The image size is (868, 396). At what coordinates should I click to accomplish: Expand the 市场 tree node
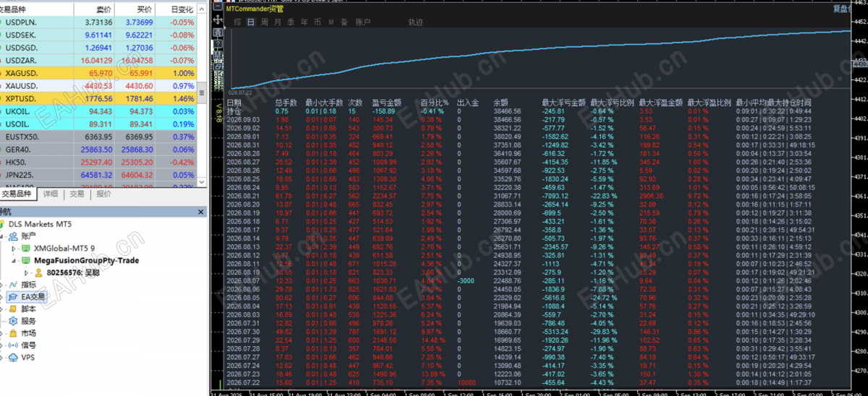(x=2, y=333)
